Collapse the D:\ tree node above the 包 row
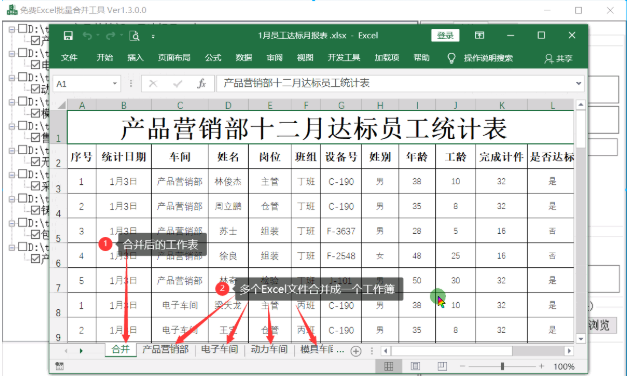This screenshot has width=629, height=376. pyautogui.click(x=12, y=223)
